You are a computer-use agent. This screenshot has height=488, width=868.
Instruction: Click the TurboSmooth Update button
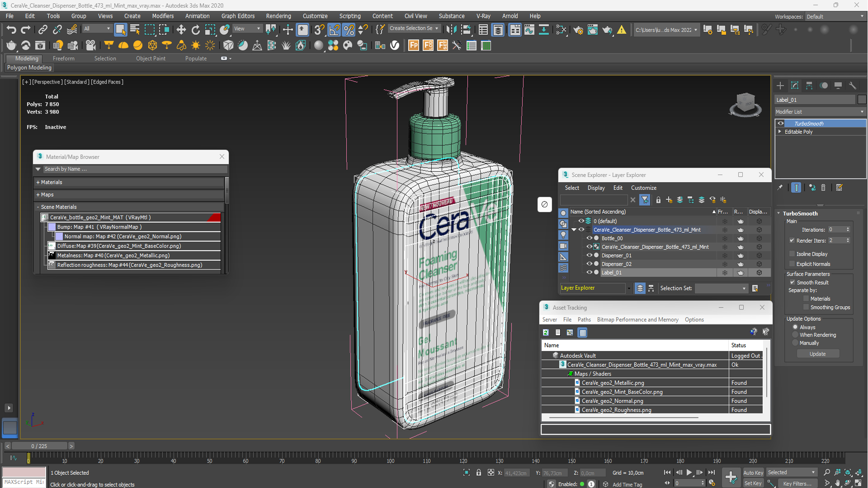click(817, 354)
